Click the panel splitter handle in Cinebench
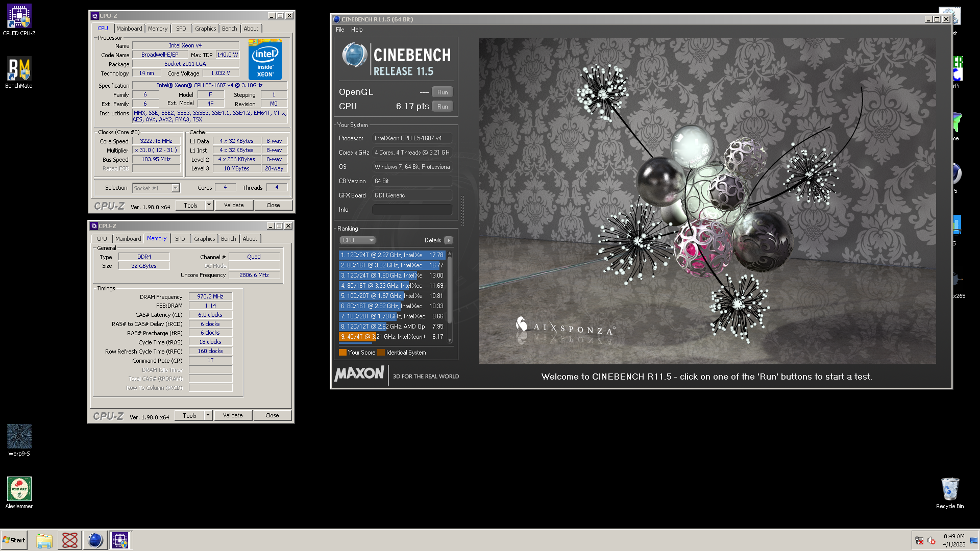 pyautogui.click(x=462, y=211)
